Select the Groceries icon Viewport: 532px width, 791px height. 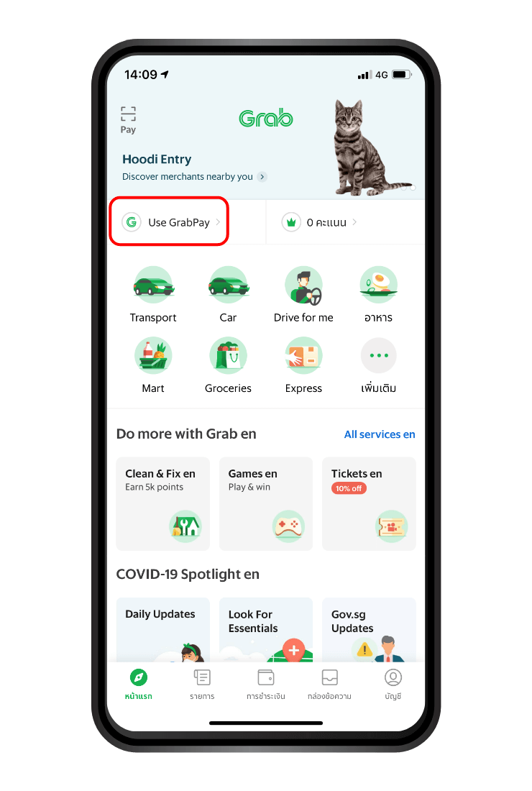coord(228,355)
